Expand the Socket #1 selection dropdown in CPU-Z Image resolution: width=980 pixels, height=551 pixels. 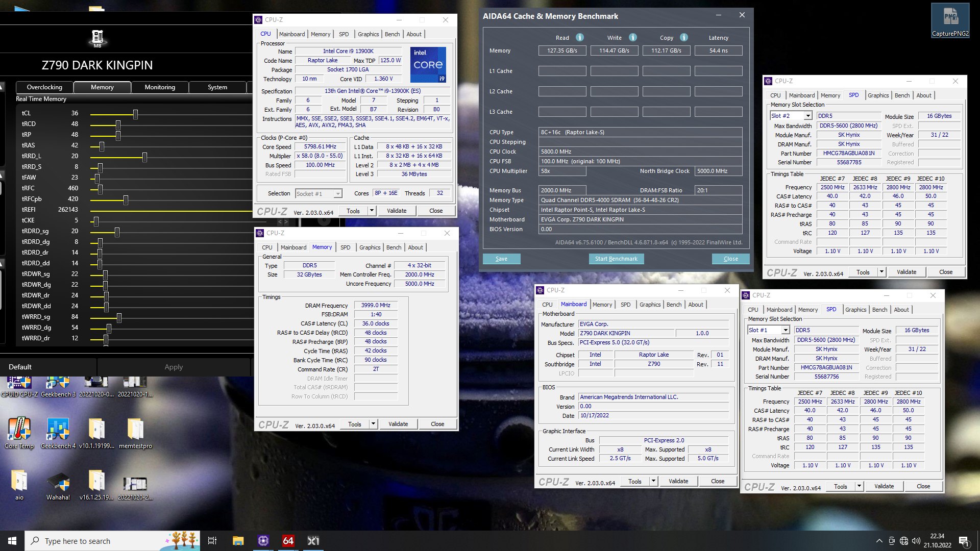tap(338, 194)
